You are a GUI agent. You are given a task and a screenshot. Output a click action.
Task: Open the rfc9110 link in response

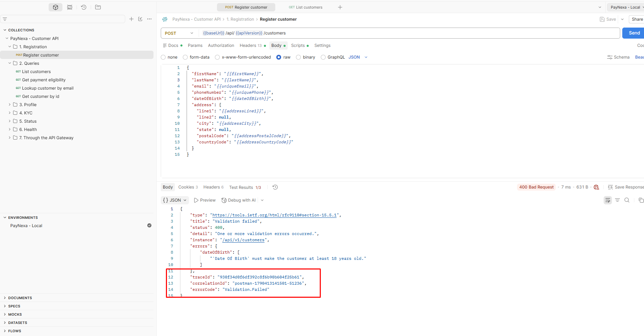275,215
